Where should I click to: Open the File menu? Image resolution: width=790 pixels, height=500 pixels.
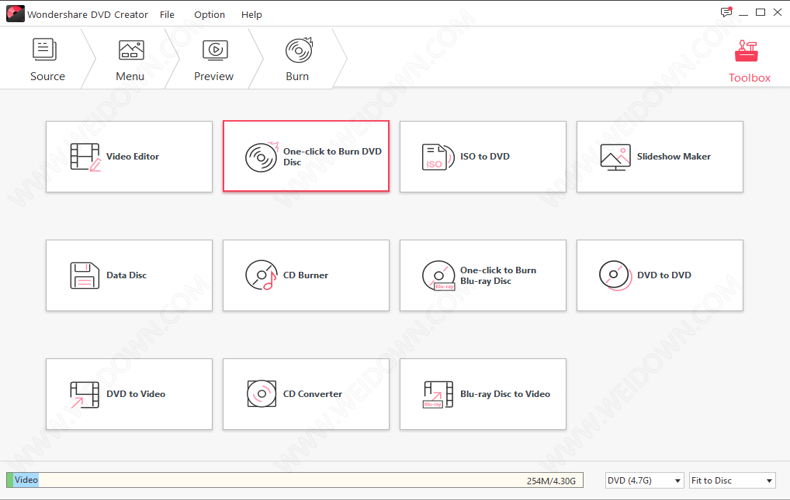pyautogui.click(x=167, y=15)
